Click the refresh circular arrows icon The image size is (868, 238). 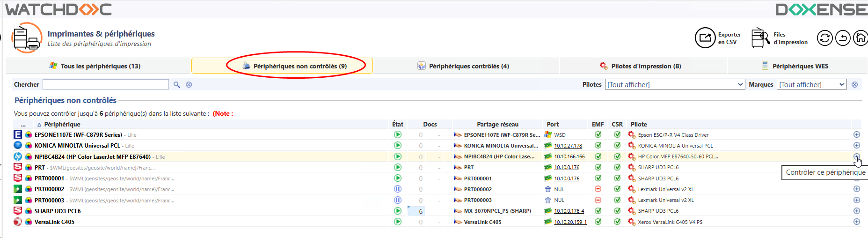824,38
